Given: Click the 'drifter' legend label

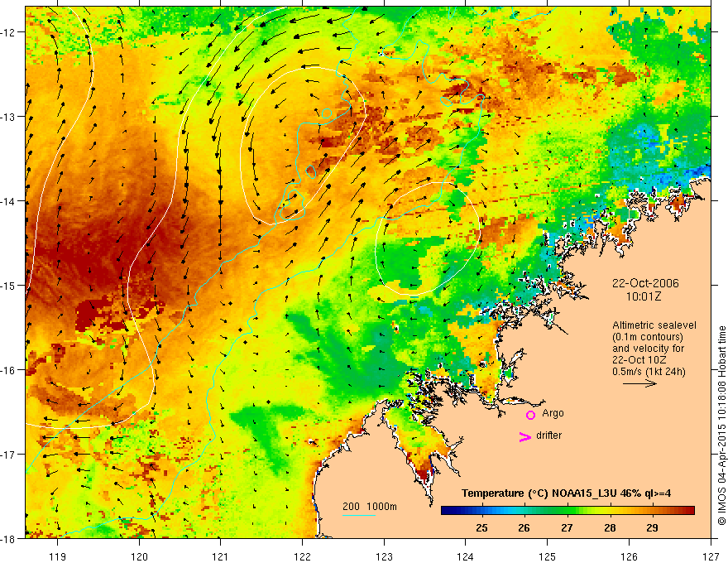Looking at the screenshot, I should 548,435.
